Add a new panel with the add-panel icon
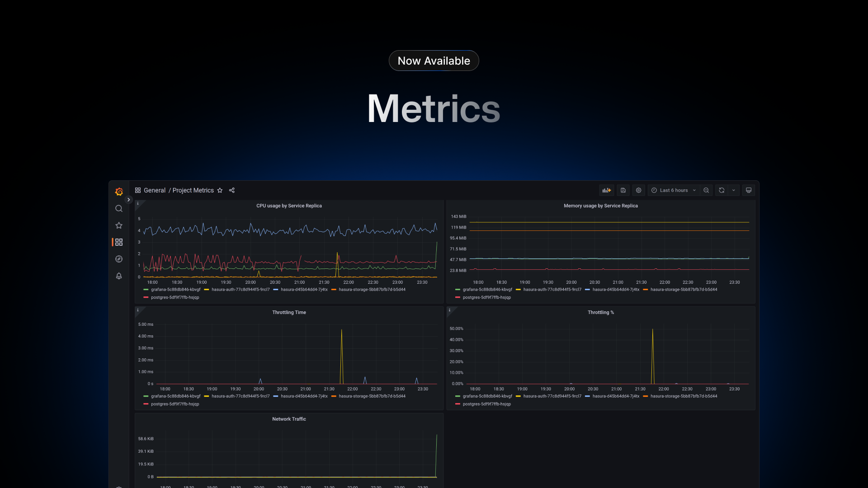This screenshot has width=868, height=488. (x=606, y=190)
